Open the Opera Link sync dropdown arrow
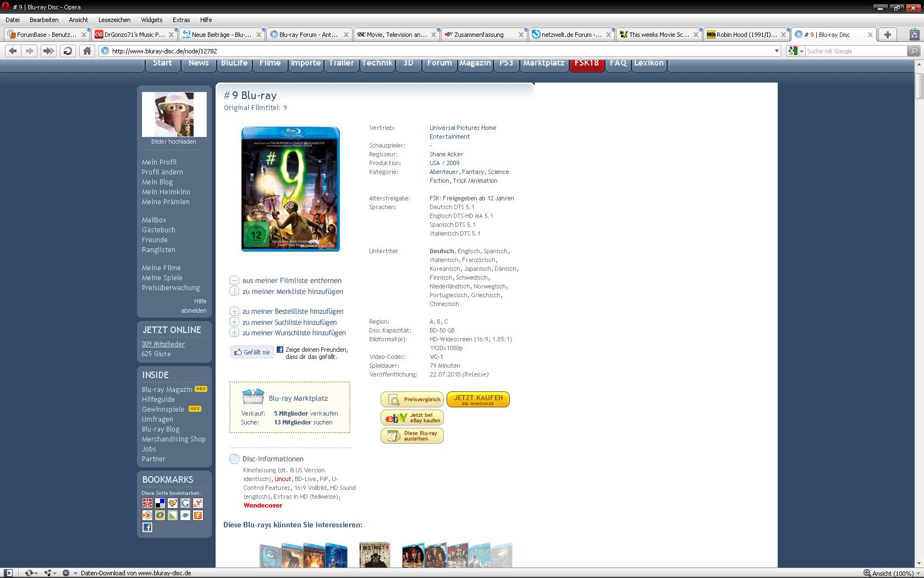This screenshot has width=924, height=578. click(36, 574)
